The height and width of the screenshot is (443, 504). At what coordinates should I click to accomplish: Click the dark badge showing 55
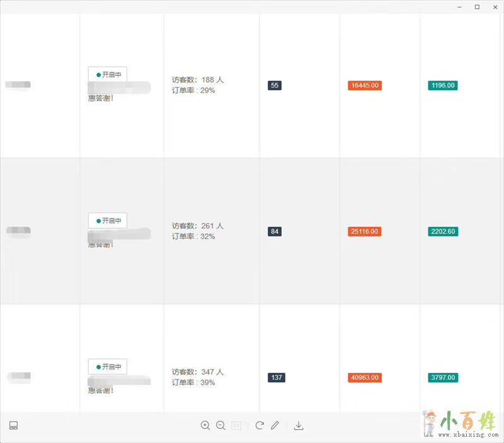tap(274, 86)
